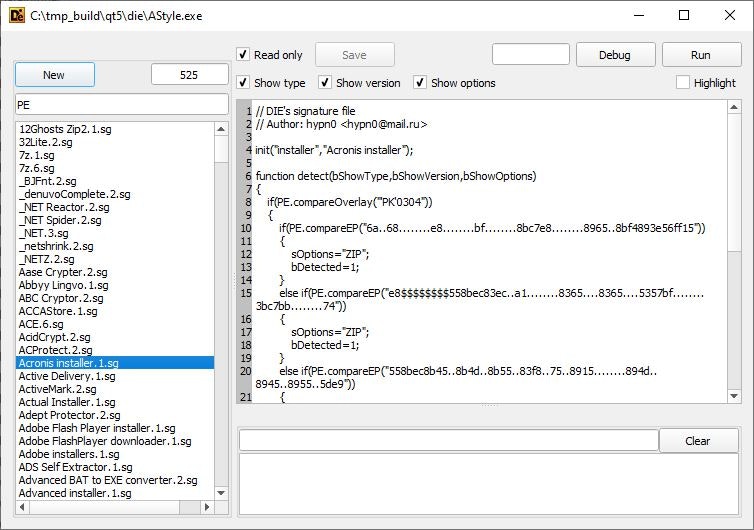
Task: Click the Clear button
Action: click(698, 441)
